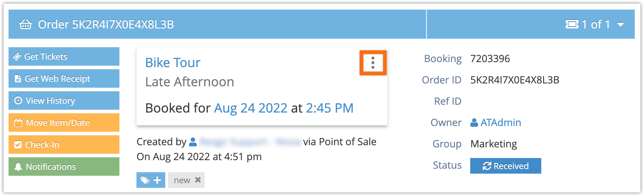
Task: Click the Check-In button
Action: [x=64, y=145]
